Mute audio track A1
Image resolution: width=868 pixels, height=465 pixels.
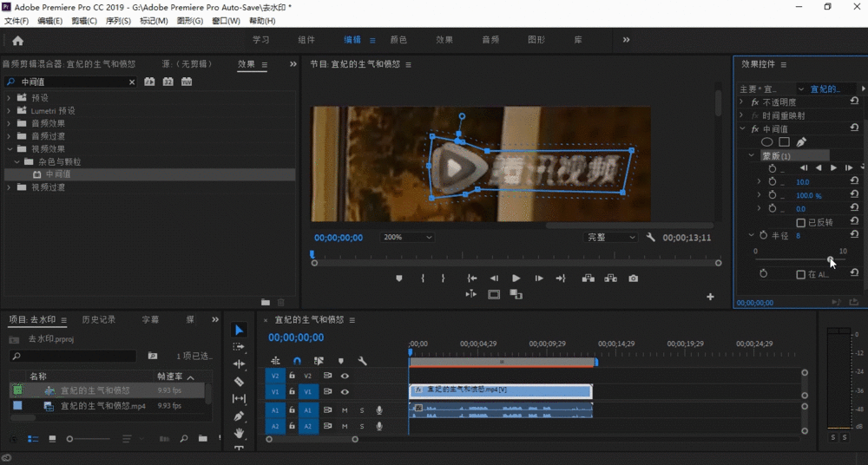(345, 410)
